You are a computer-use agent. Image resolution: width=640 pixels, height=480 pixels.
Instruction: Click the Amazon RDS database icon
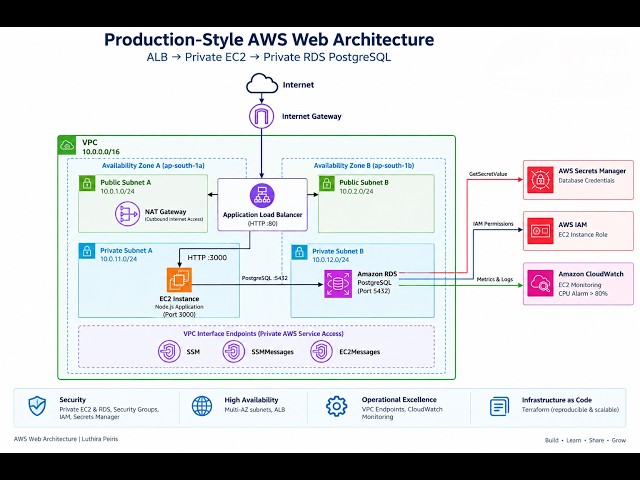point(338,284)
